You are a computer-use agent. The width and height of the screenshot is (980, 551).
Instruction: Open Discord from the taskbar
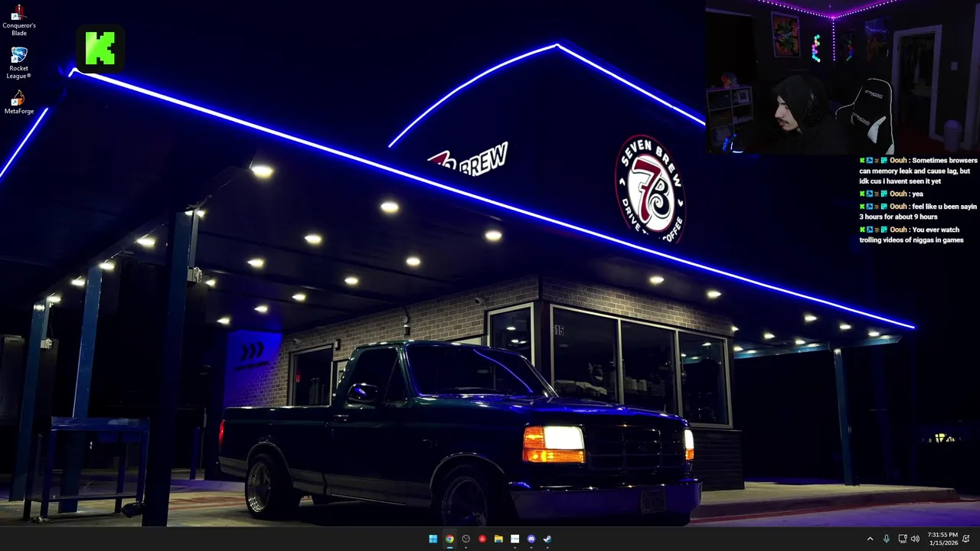pos(531,539)
